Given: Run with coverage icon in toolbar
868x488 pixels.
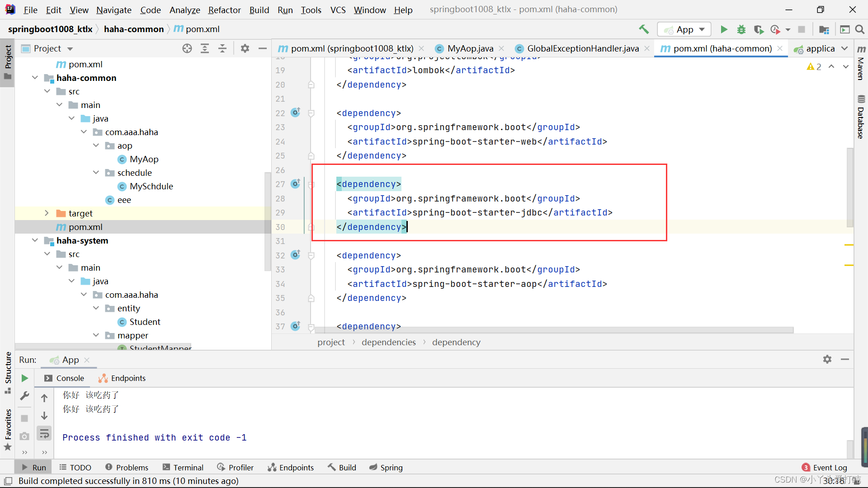Looking at the screenshot, I should click(759, 29).
